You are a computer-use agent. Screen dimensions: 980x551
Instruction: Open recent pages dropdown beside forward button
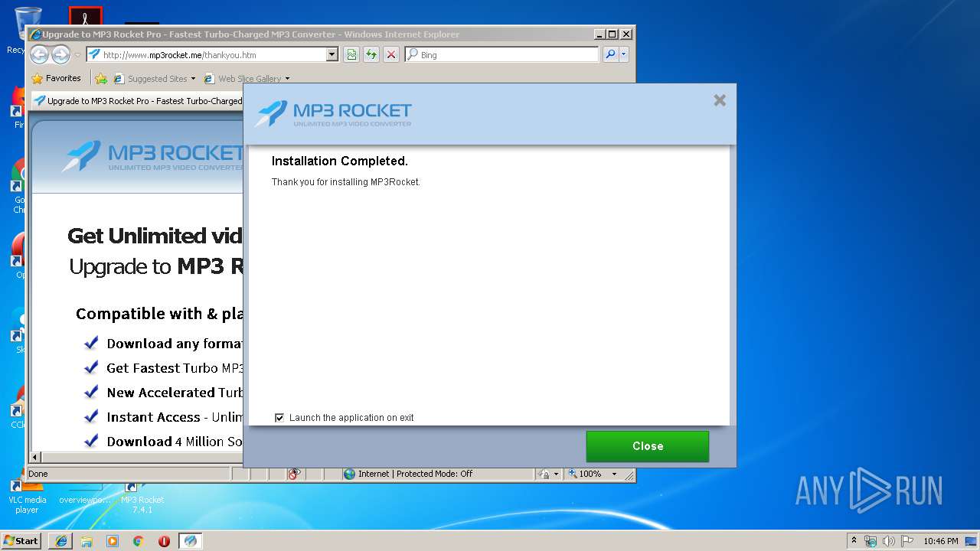point(77,55)
